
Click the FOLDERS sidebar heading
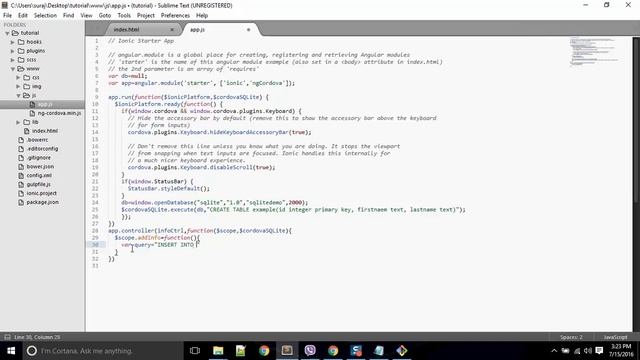click(15, 25)
